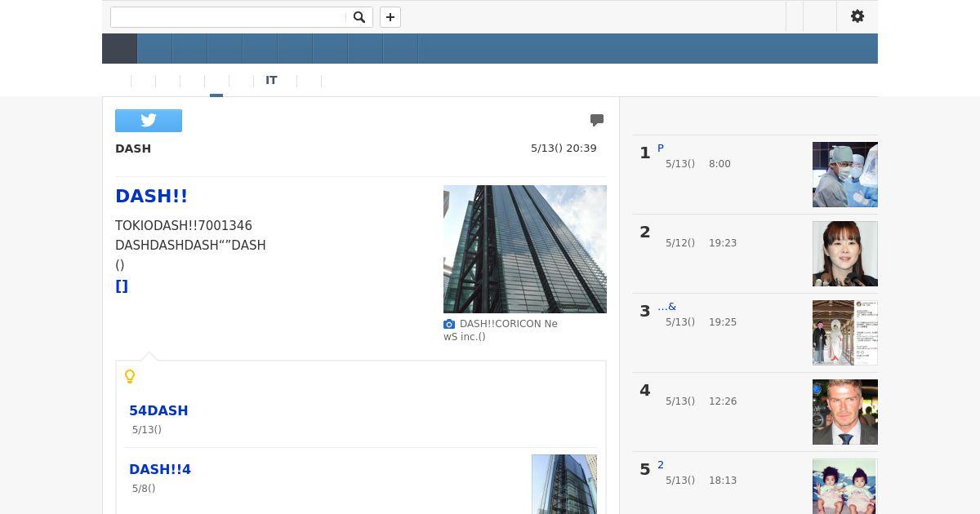This screenshot has width=980, height=514.
Task: Click the summary line beginning TOKIODASH!!
Action: 184,225
